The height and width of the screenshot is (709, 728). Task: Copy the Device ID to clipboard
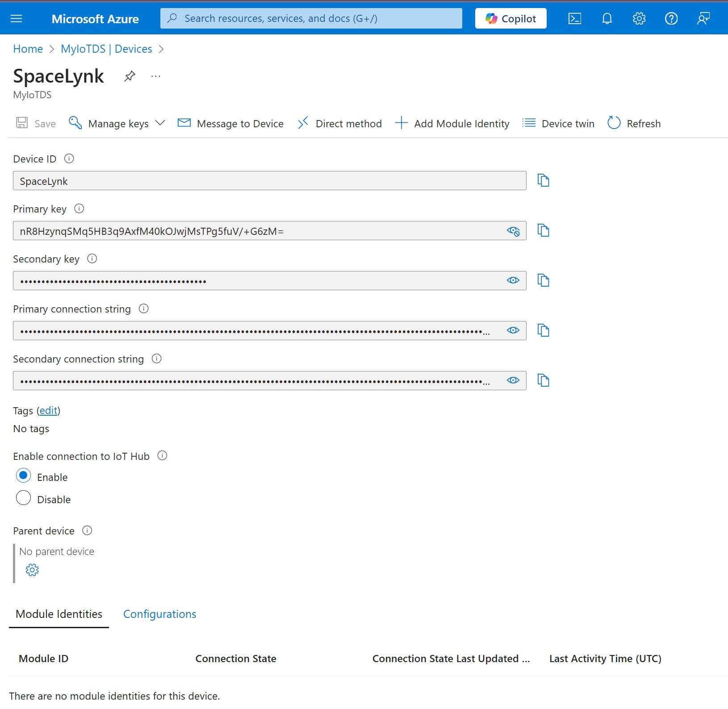(543, 180)
